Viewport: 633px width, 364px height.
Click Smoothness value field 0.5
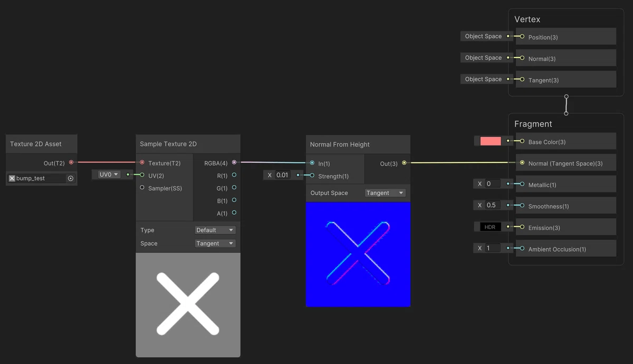(493, 205)
